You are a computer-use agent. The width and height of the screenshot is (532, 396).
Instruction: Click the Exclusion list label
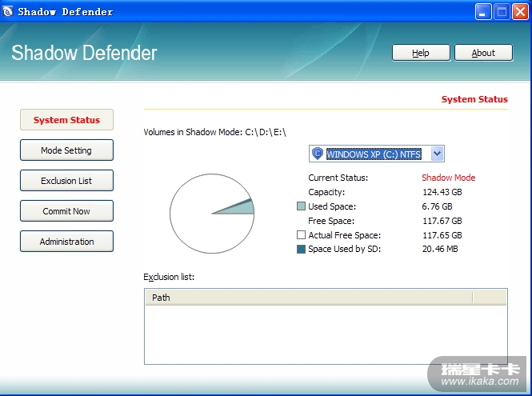(x=169, y=277)
